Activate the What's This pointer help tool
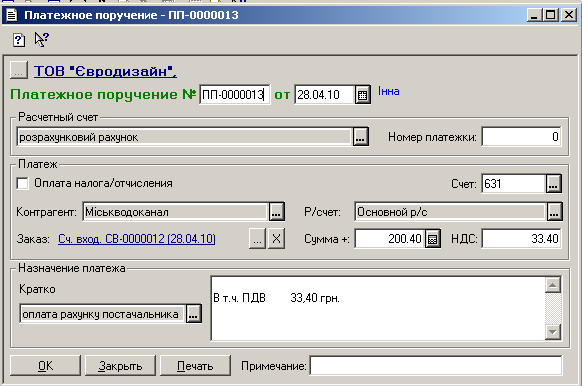The width and height of the screenshot is (582, 386). [x=42, y=39]
